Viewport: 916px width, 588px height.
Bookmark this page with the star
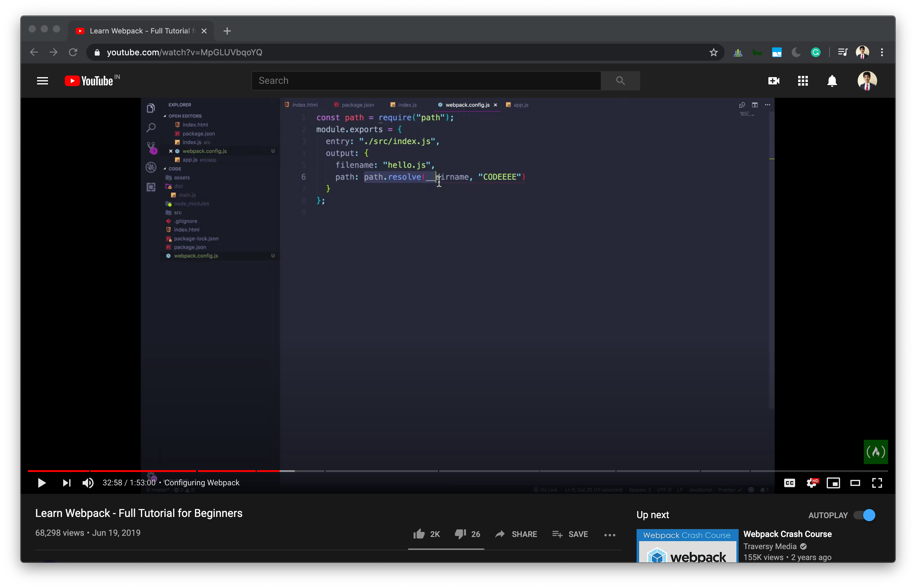click(713, 52)
